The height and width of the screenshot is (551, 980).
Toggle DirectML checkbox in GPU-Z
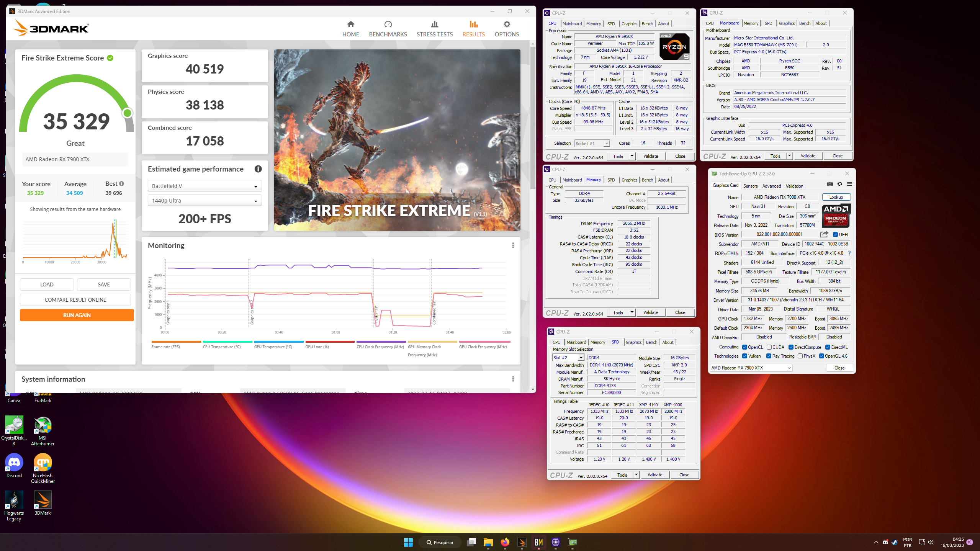pyautogui.click(x=828, y=347)
